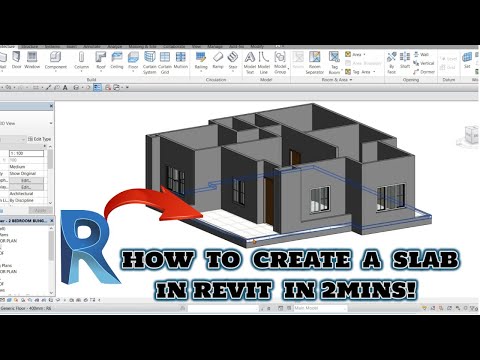Select the Stair tool
The width and height of the screenshot is (480, 360).
point(233,60)
